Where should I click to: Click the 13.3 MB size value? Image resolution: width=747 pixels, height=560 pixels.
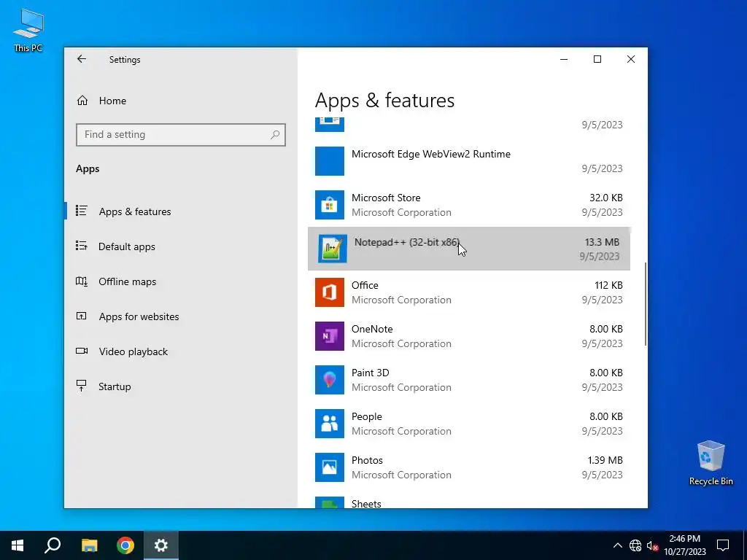(x=602, y=242)
